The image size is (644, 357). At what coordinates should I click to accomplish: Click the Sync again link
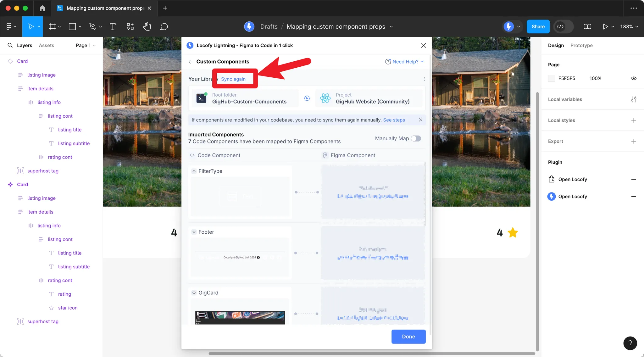point(233,79)
